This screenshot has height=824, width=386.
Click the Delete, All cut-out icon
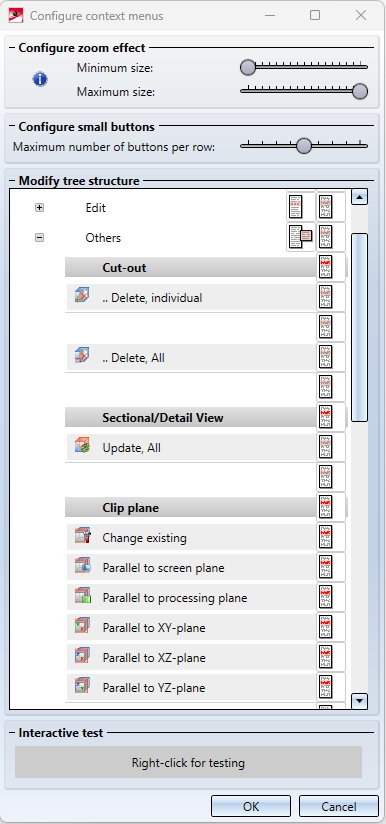coord(82,357)
